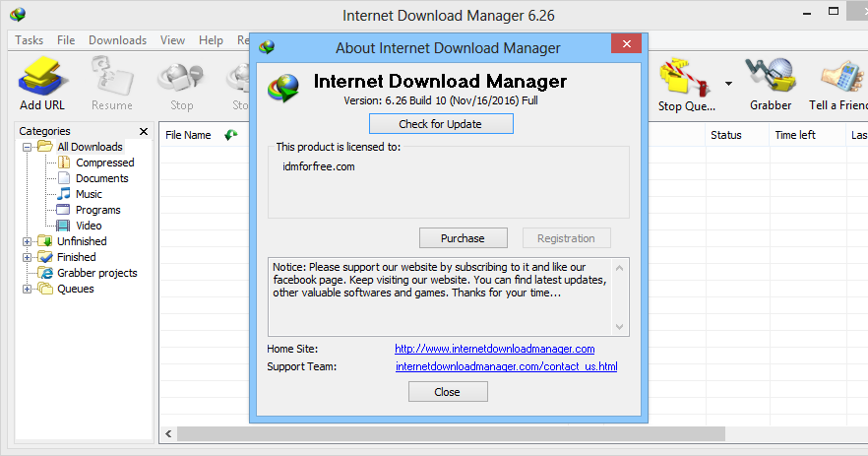Screen dimensions: 868x456
Task: Open the File menu
Action: (x=66, y=40)
